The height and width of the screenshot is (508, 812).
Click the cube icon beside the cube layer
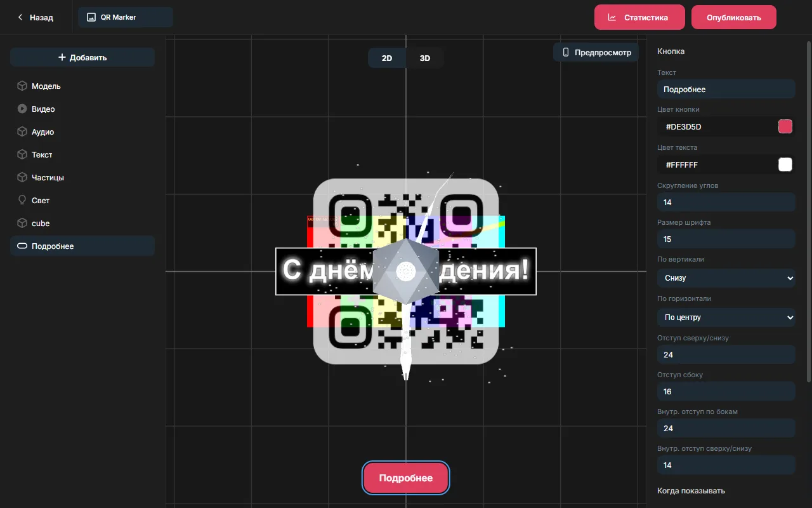[x=22, y=223]
